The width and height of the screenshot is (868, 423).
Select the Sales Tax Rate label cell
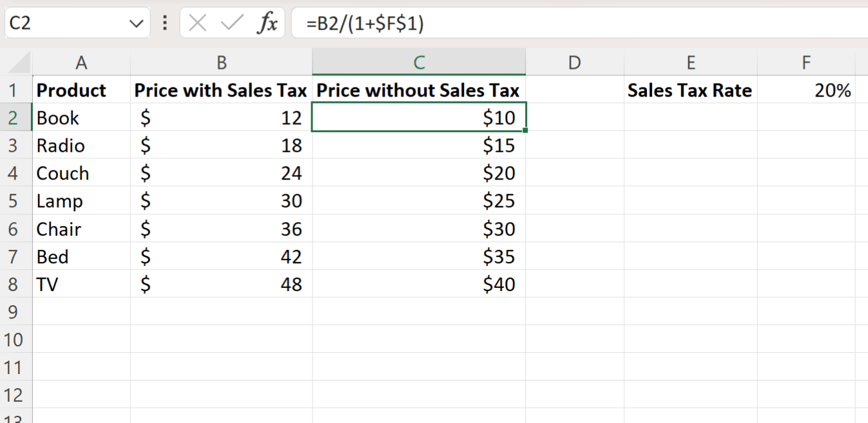[x=690, y=90]
